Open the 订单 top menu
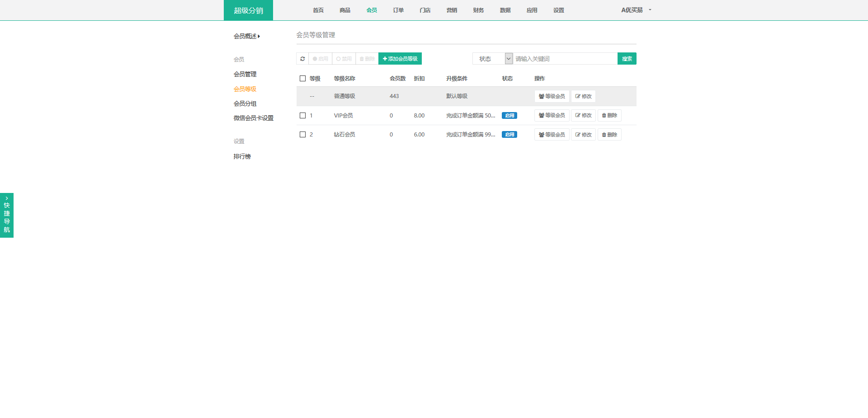Image resolution: width=868 pixels, height=418 pixels. click(398, 10)
